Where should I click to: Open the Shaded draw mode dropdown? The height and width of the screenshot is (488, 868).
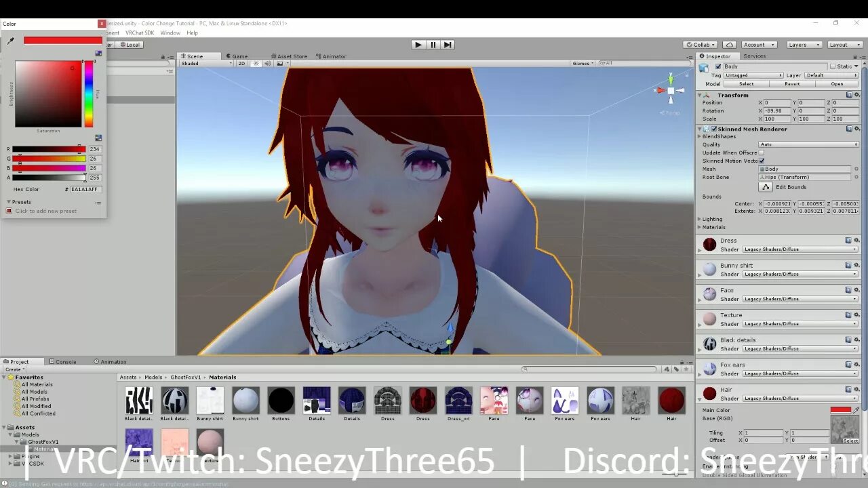click(x=206, y=63)
